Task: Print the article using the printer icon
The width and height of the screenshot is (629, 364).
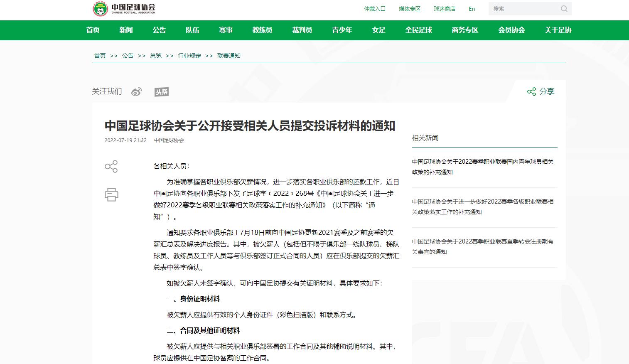Action: point(111,194)
